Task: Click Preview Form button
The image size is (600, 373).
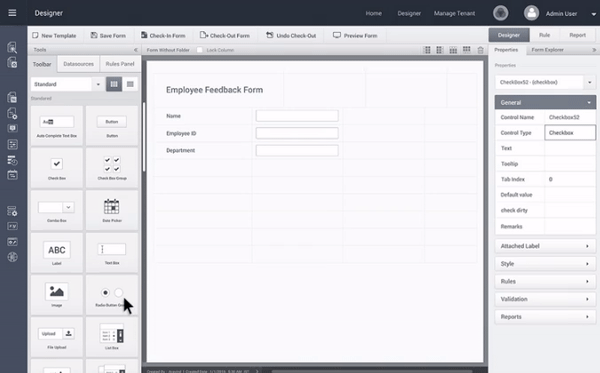Action: click(x=355, y=36)
